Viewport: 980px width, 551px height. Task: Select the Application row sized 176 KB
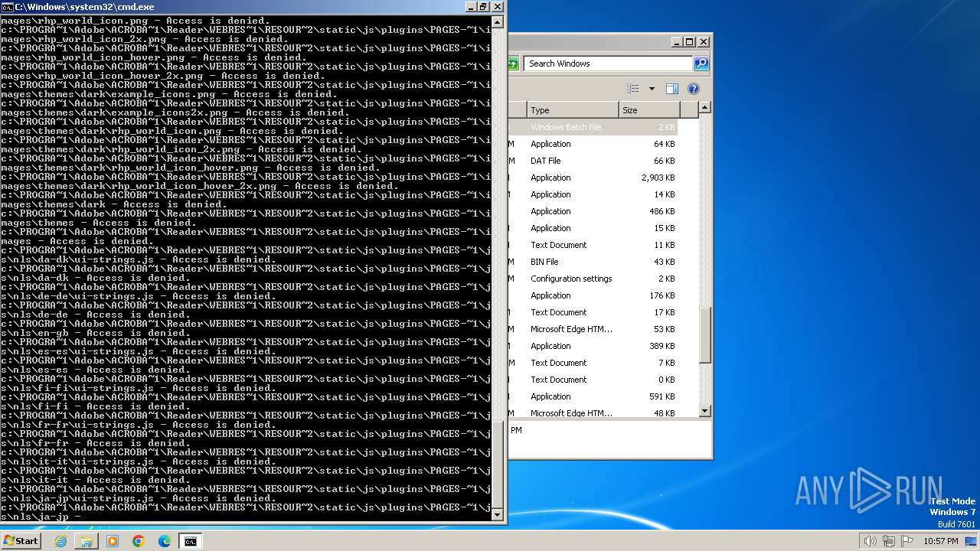coord(593,295)
